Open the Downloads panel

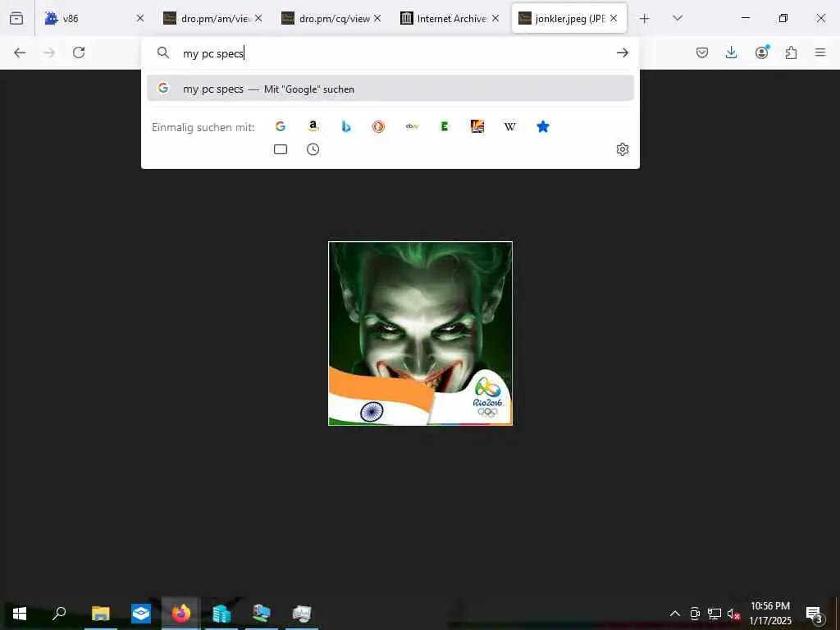click(731, 52)
